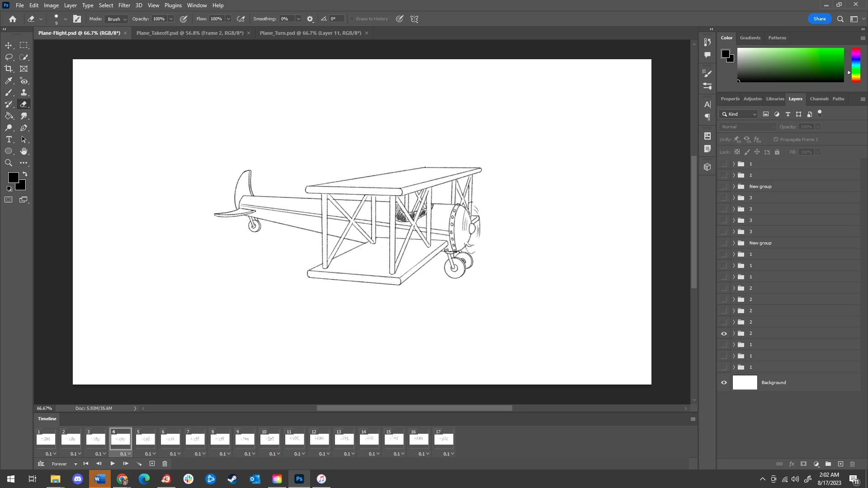Select the Lasso tool
Image resolution: width=868 pixels, height=488 pixels.
[x=9, y=57]
